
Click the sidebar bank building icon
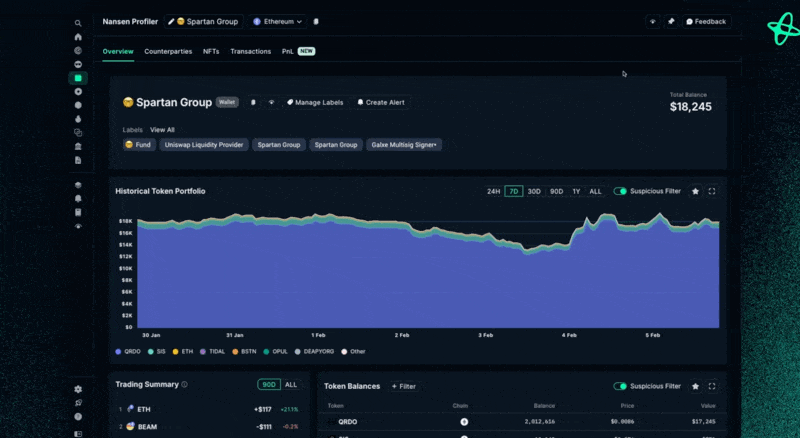pyautogui.click(x=78, y=147)
